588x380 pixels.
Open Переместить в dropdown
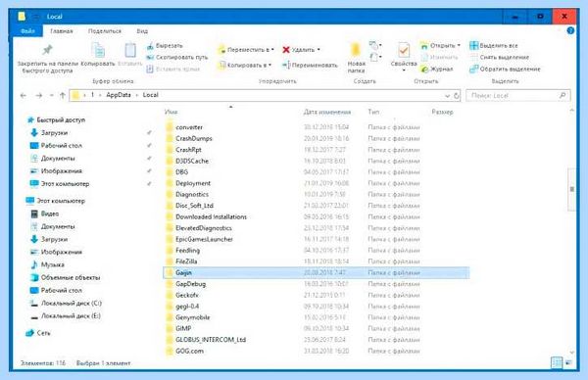246,50
